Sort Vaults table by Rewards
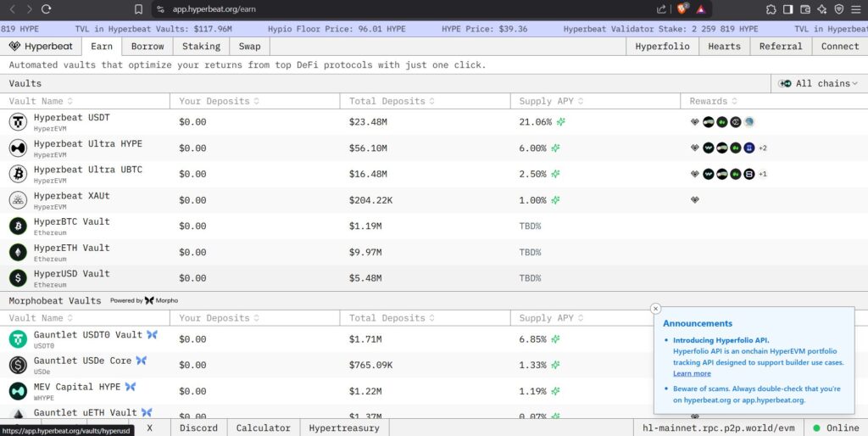Viewport: 868px width, 436px height. point(713,102)
